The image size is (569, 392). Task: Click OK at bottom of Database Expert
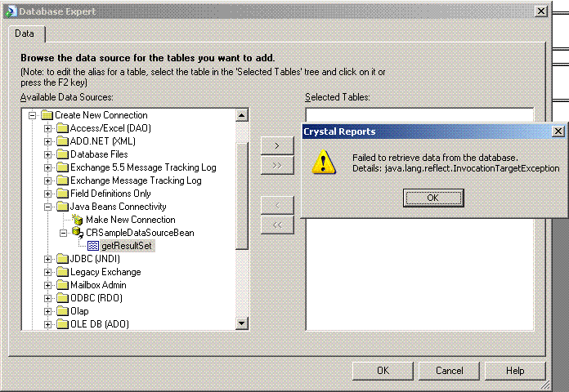pyautogui.click(x=383, y=371)
